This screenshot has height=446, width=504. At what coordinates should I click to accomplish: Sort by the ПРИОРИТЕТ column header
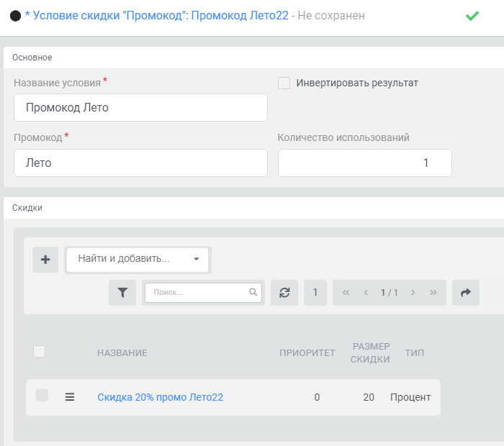[307, 353]
